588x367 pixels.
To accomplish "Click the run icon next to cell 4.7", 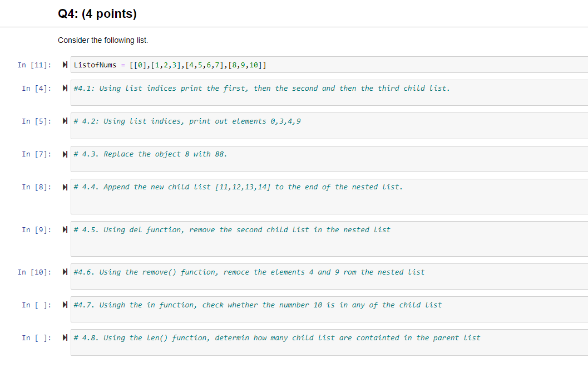I will (65, 305).
